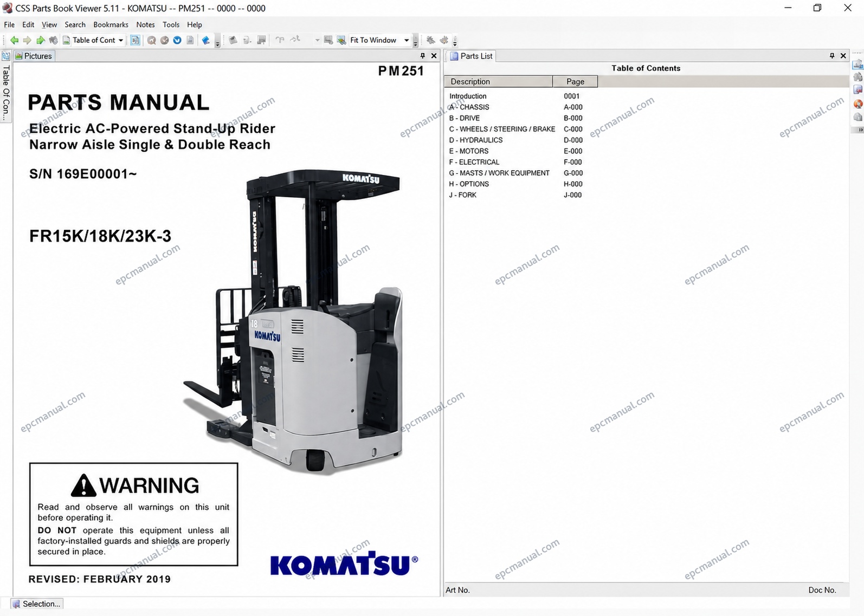The height and width of the screenshot is (616, 864).
Task: Open the Edit menu
Action: pos(28,24)
